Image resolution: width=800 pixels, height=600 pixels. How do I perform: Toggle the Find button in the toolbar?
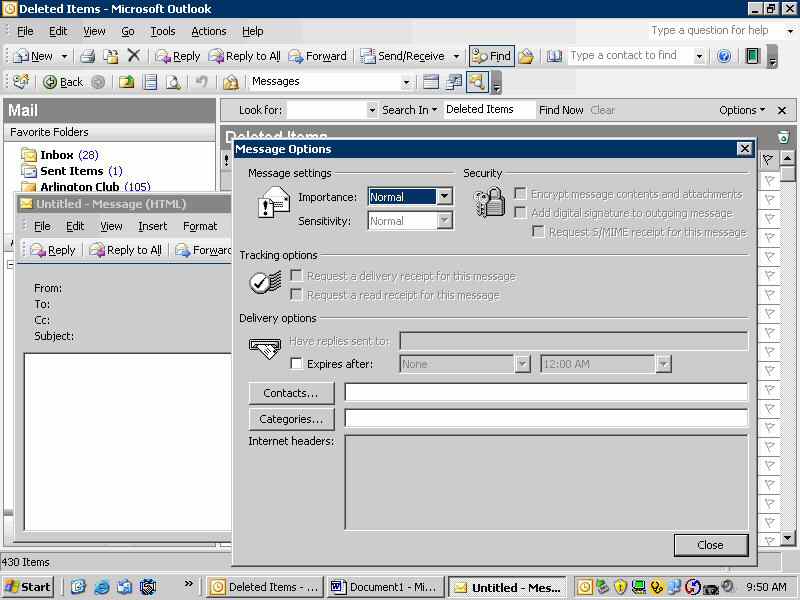click(x=491, y=56)
